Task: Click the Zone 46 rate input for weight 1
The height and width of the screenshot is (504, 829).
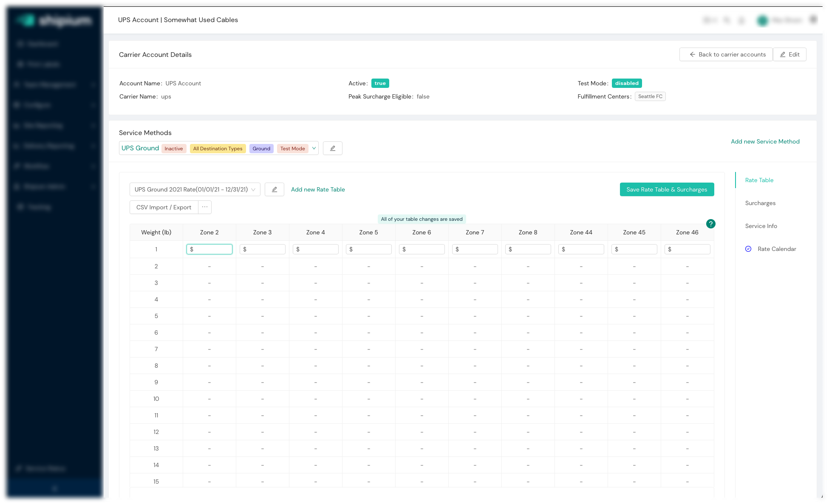Action: click(x=687, y=249)
